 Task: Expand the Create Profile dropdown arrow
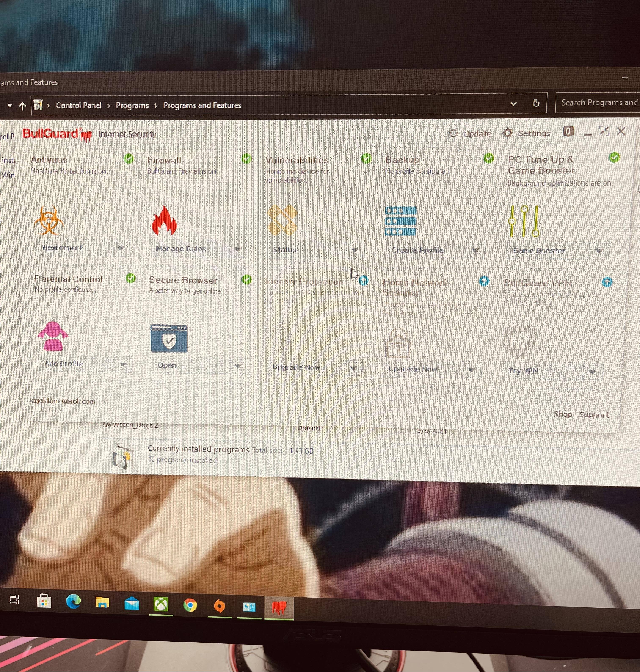point(475,251)
